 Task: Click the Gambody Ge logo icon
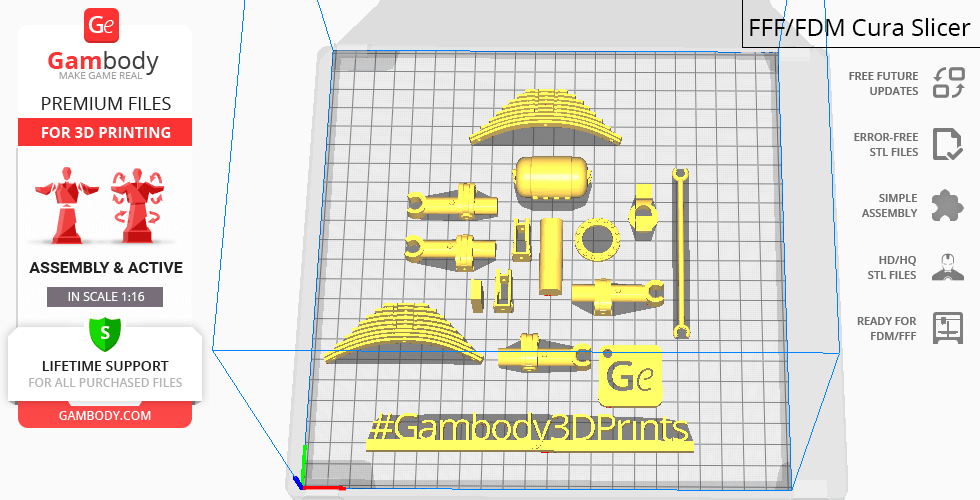(104, 27)
